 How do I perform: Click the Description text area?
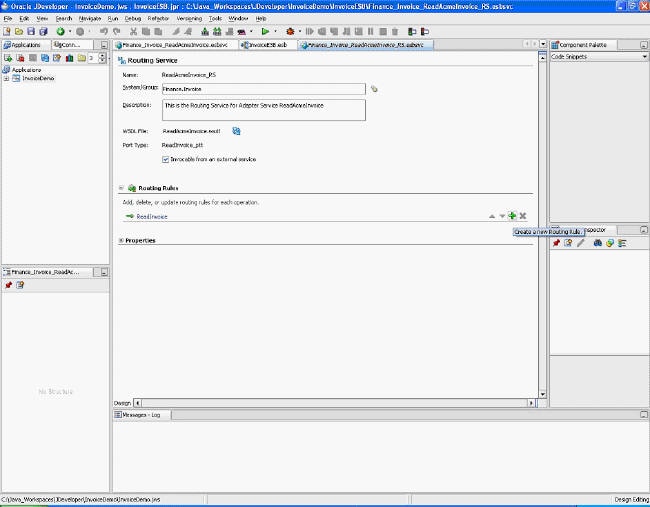click(x=264, y=110)
